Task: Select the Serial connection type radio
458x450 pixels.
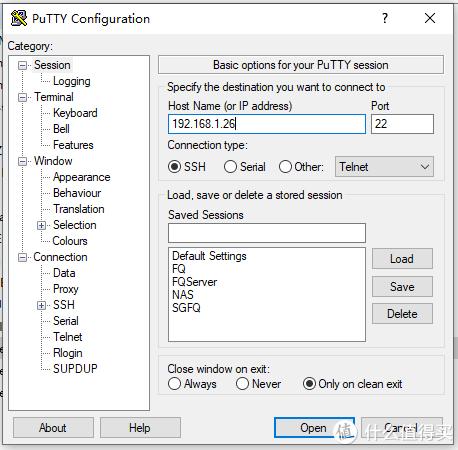Action: pos(230,166)
